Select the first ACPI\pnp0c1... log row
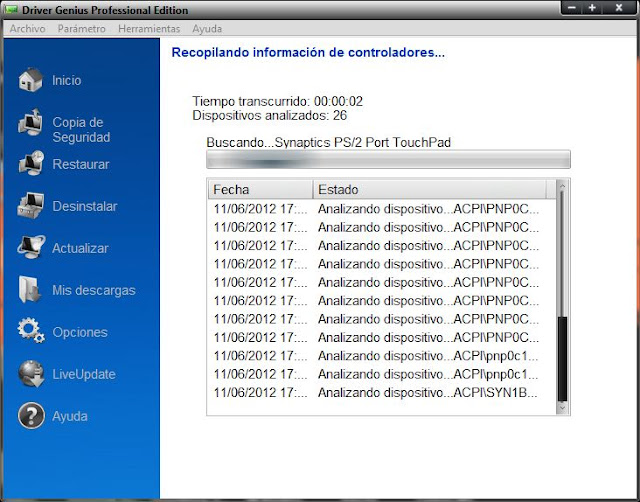640x502 pixels. tap(382, 356)
